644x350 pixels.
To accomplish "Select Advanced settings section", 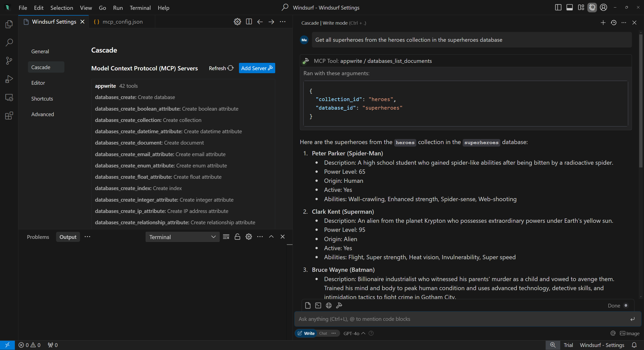I will (x=43, y=114).
